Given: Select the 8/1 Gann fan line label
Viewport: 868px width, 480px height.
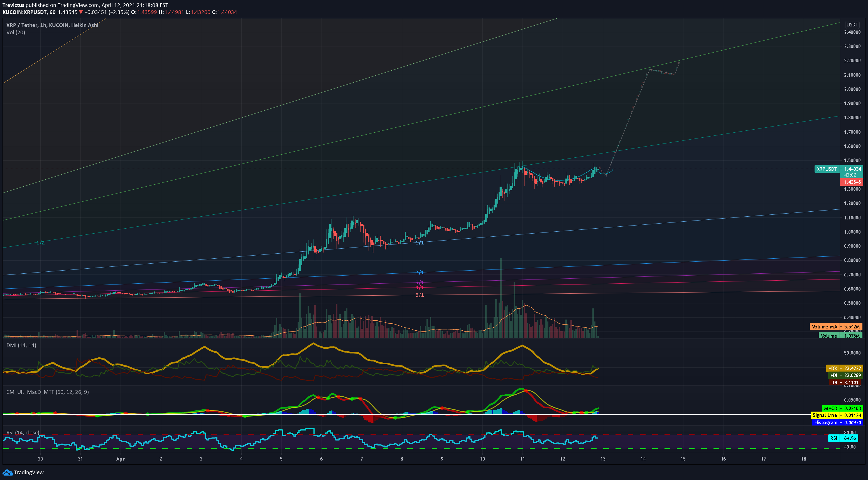Looking at the screenshot, I should (x=419, y=295).
